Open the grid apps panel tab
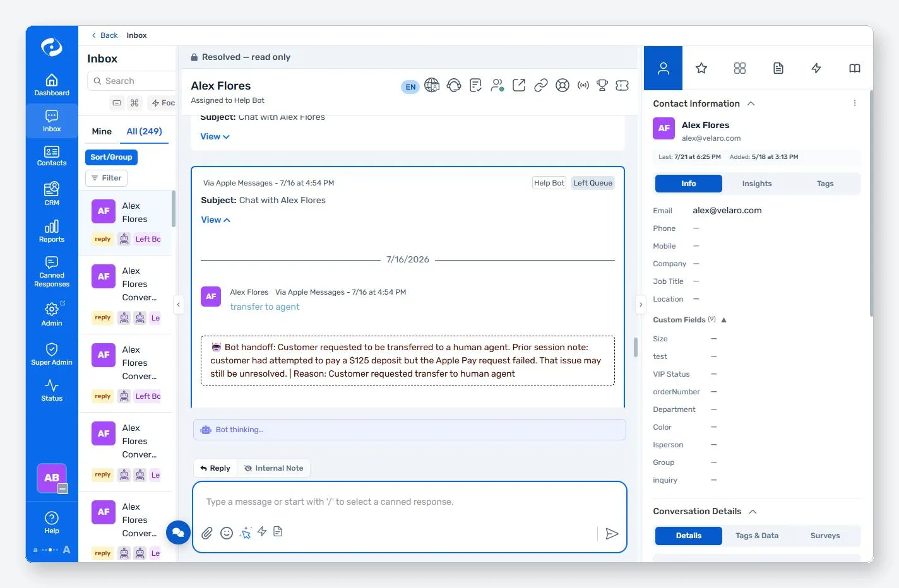The width and height of the screenshot is (899, 588). click(740, 68)
